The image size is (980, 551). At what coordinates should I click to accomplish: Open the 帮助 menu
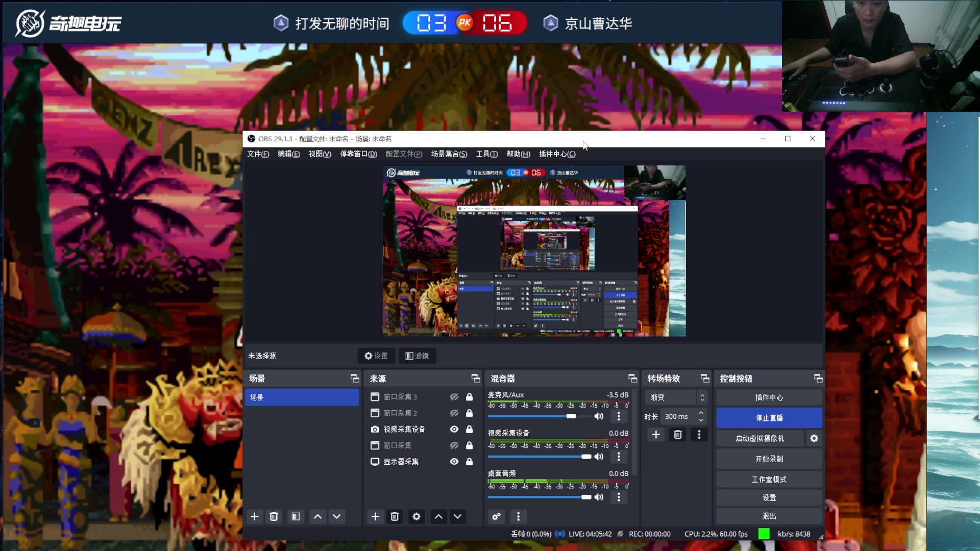pyautogui.click(x=518, y=154)
